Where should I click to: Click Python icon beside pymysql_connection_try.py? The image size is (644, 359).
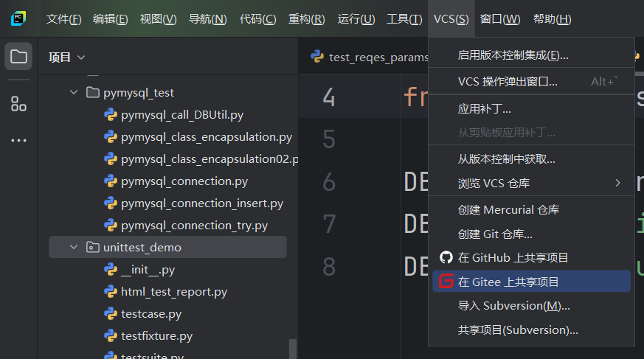coord(111,226)
